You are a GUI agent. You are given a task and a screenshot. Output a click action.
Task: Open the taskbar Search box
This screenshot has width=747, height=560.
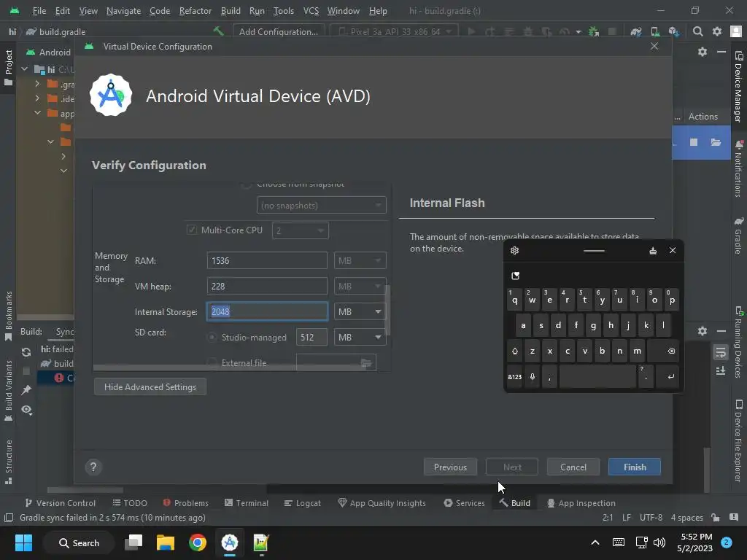pyautogui.click(x=79, y=542)
